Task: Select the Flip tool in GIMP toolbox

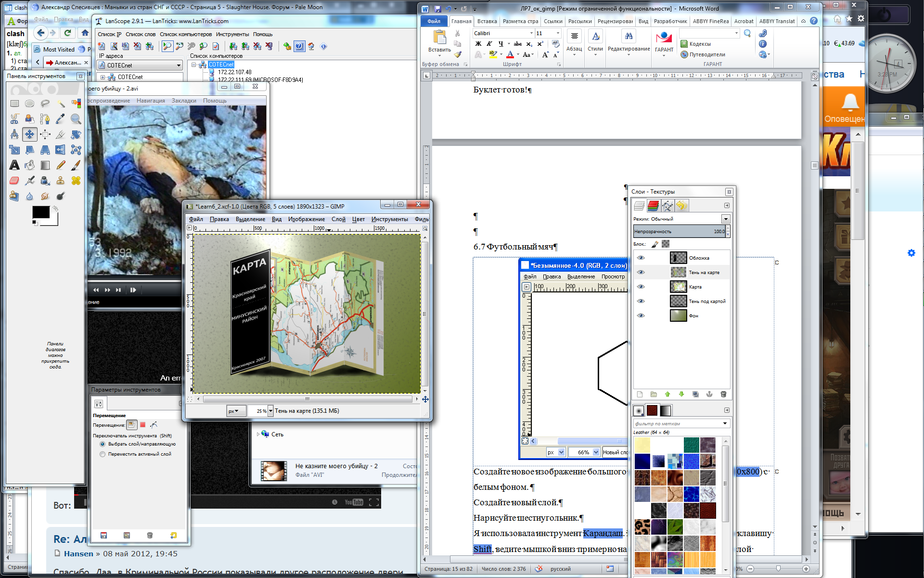Action: pos(61,150)
